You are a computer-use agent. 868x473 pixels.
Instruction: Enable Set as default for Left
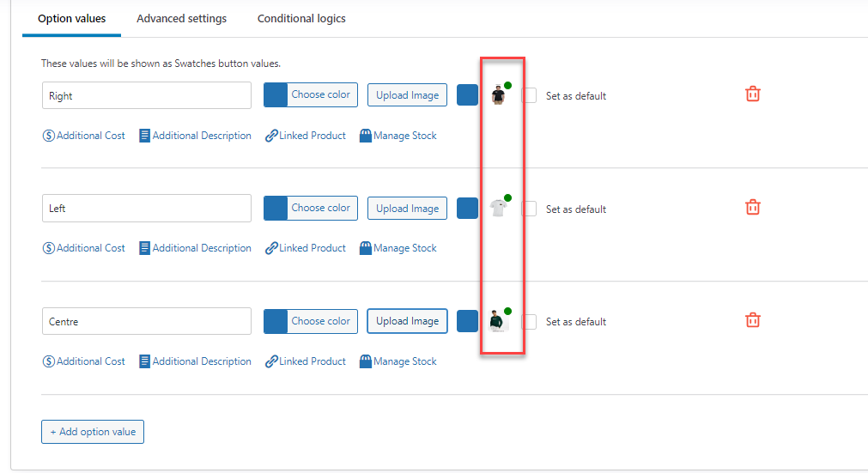tap(530, 209)
